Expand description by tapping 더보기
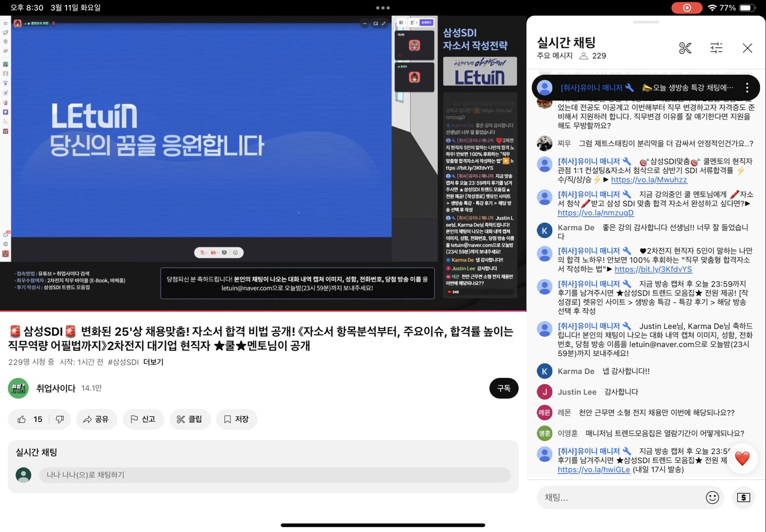This screenshot has width=766, height=532. pos(153,362)
